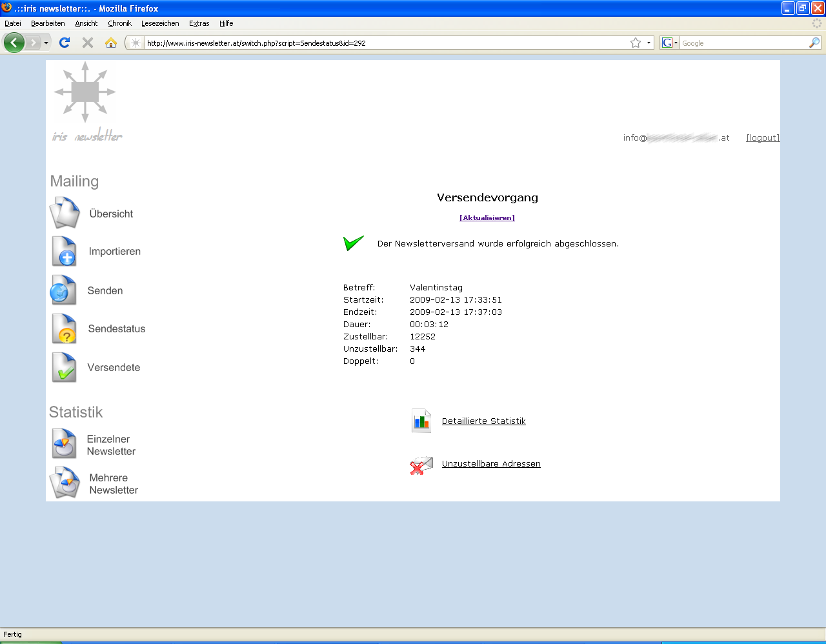The image size is (826, 644).
Task: Click the bar chart icon for detailed statistics
Action: pos(421,421)
